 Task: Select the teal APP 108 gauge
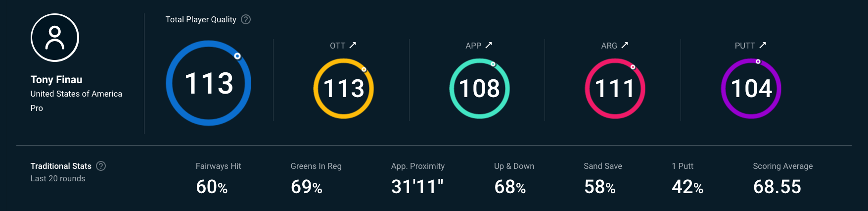[x=479, y=89]
